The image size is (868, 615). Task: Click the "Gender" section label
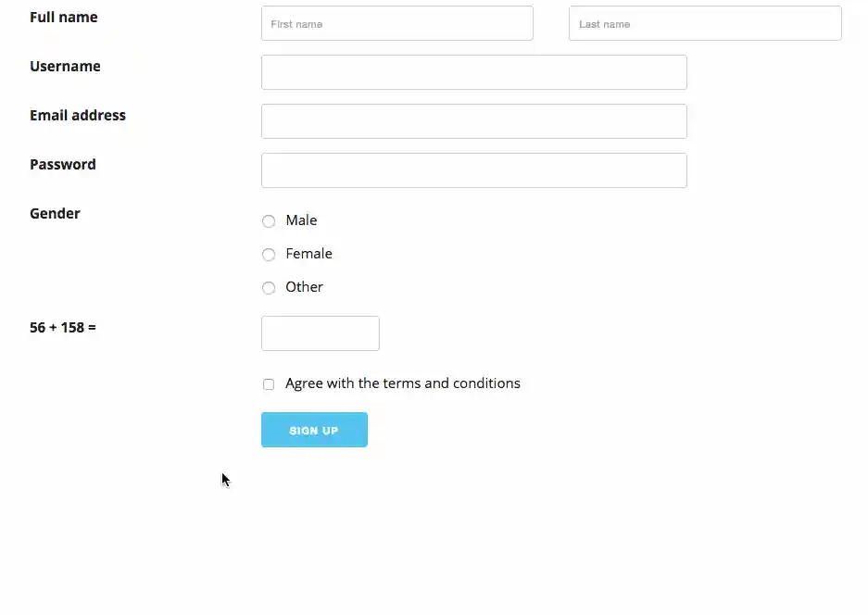[x=55, y=213]
